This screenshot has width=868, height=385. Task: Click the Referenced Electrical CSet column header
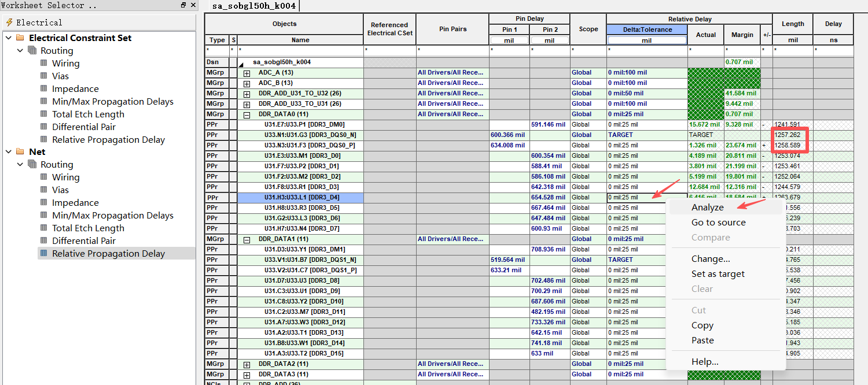point(389,29)
